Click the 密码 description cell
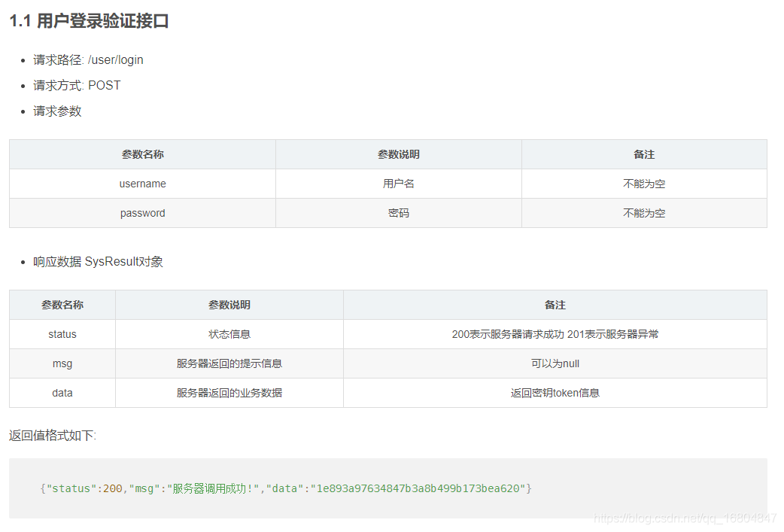Screen dimensions: 784x532 click(399, 213)
